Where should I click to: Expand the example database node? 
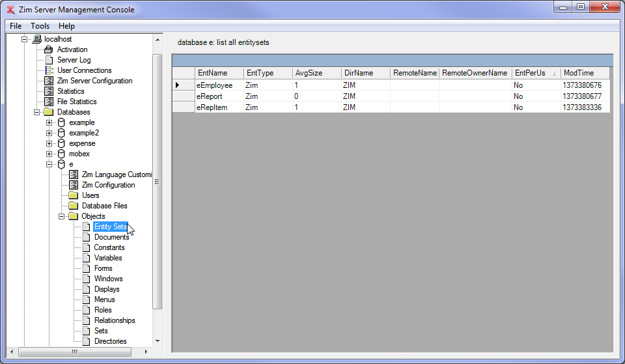click(x=49, y=122)
